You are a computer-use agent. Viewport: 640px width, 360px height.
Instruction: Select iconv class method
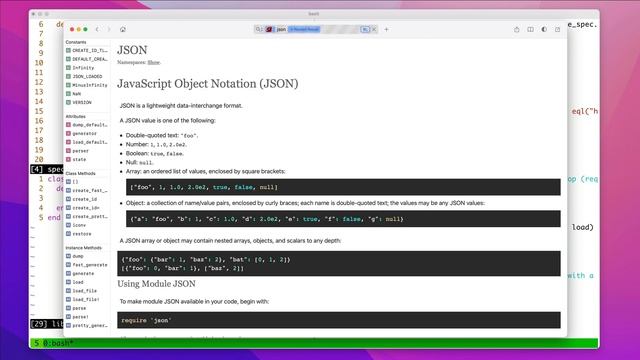point(76,225)
